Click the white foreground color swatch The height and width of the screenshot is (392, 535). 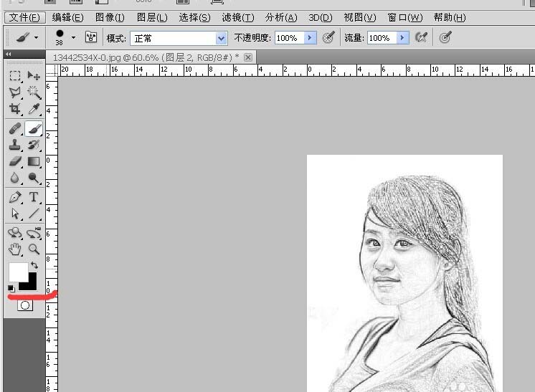click(18, 272)
